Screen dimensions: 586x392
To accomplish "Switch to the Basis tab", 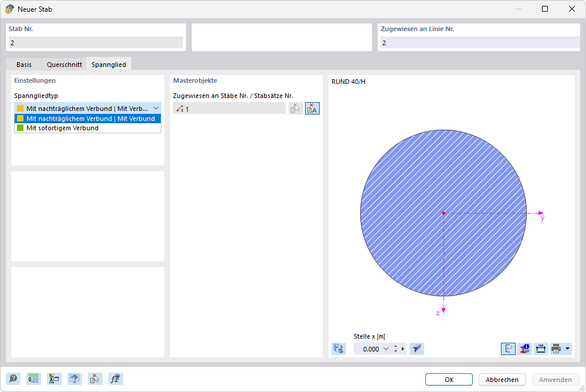I will click(x=24, y=65).
